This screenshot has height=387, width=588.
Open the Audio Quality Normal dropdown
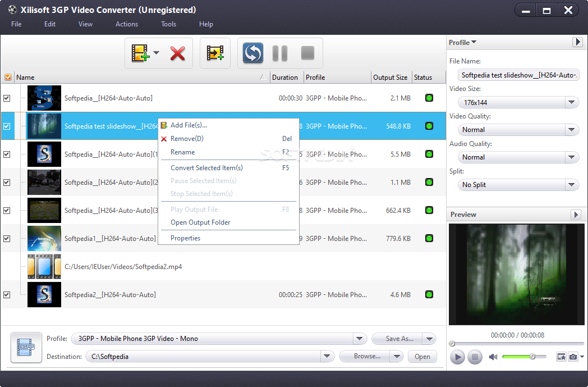[571, 157]
